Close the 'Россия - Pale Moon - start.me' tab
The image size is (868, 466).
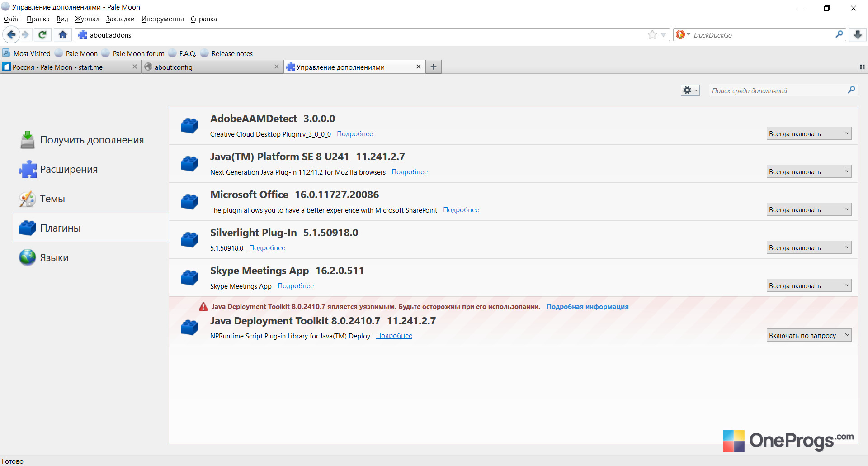coord(134,67)
